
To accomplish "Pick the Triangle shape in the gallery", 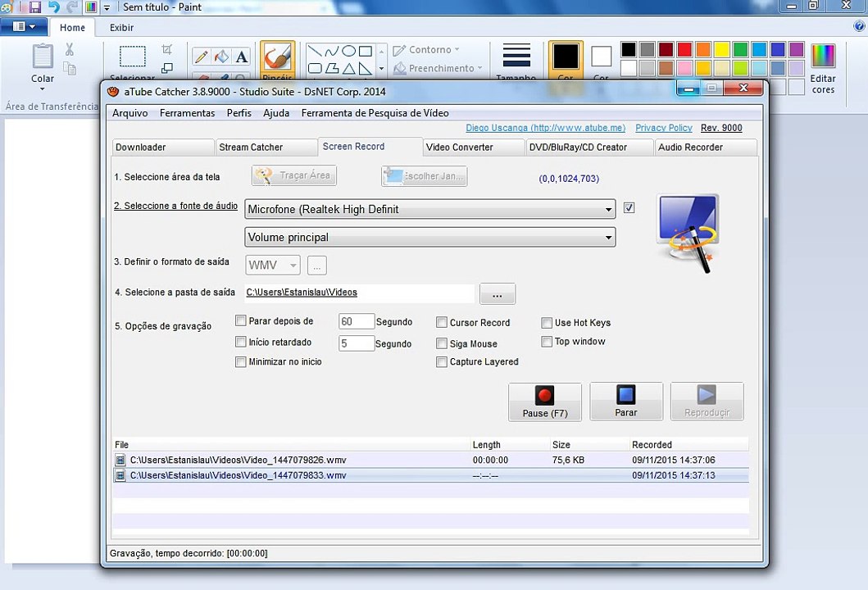I will [348, 68].
